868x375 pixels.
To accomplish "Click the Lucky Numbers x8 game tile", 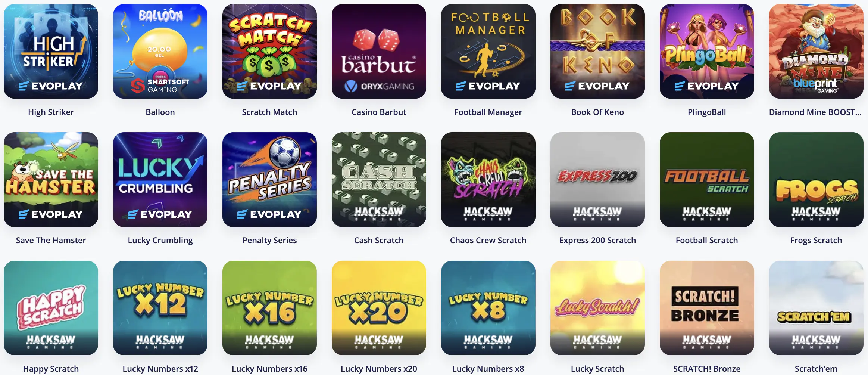I will pos(488,308).
